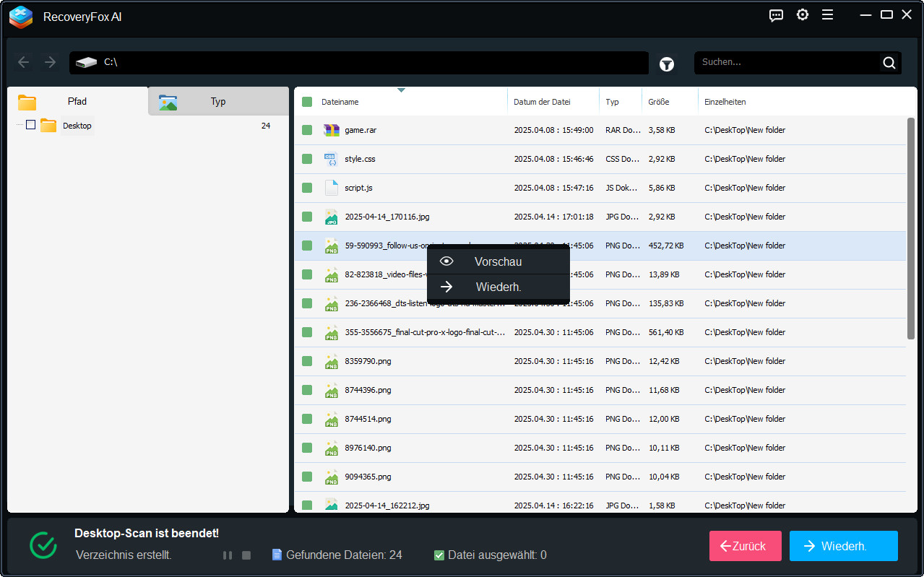Click the RecoveryFox AI logo

click(21, 17)
